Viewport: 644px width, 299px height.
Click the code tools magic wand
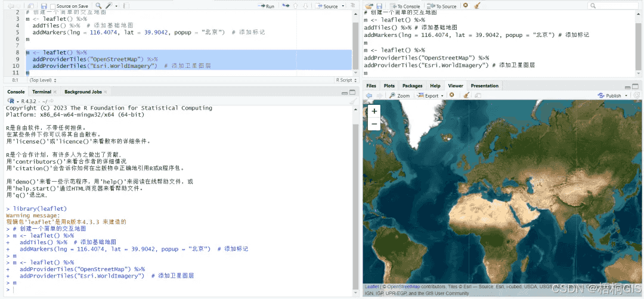click(x=109, y=6)
